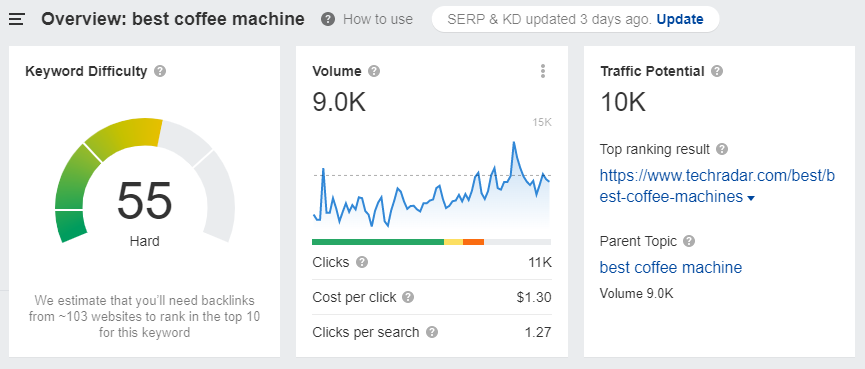Open the best coffee machine parent topic link

[x=671, y=268]
